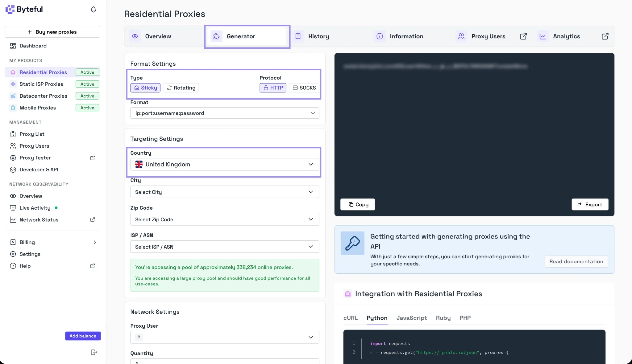This screenshot has width=632, height=364.
Task: Click the Network Observability Overview eye icon
Action: click(13, 196)
